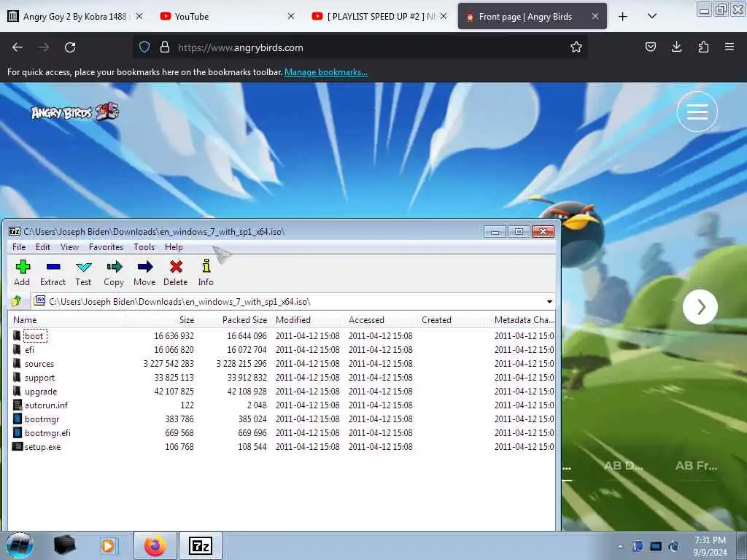Open the Windows Start menu
Screen dimensions: 747x560
tap(20, 545)
